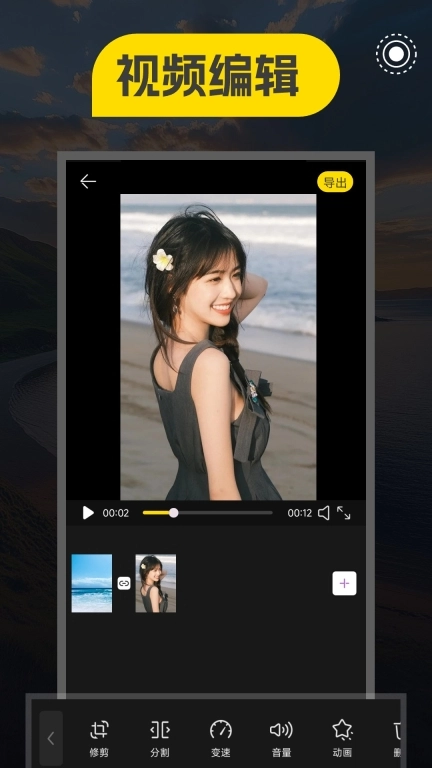
Task: Collapse the toolbar with the left chevron
Action: [x=51, y=738]
